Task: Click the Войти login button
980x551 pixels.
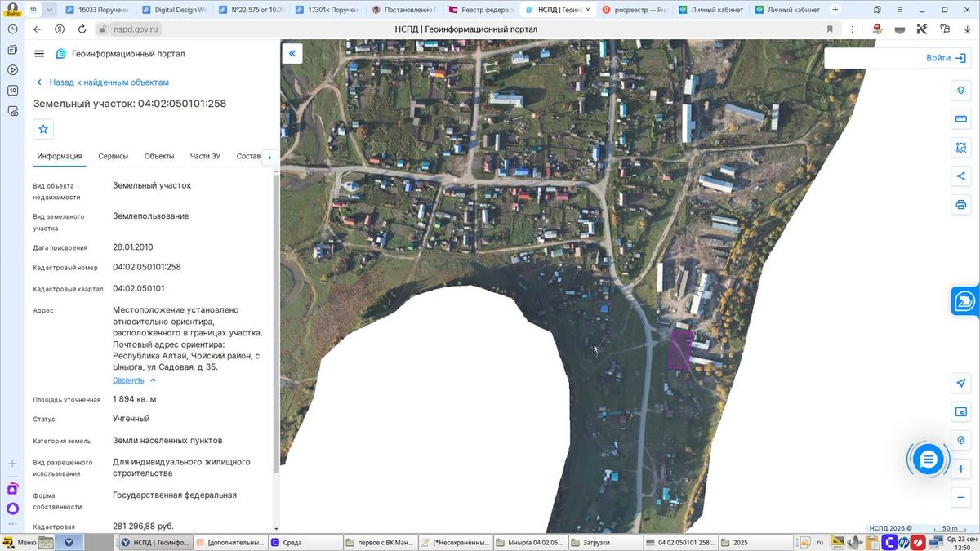Action: click(947, 58)
